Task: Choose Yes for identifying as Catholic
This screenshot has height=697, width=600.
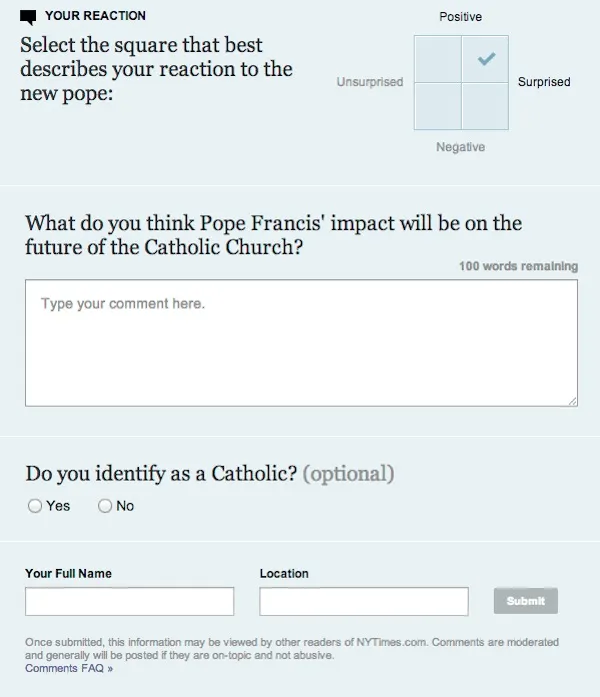Action: (35, 506)
